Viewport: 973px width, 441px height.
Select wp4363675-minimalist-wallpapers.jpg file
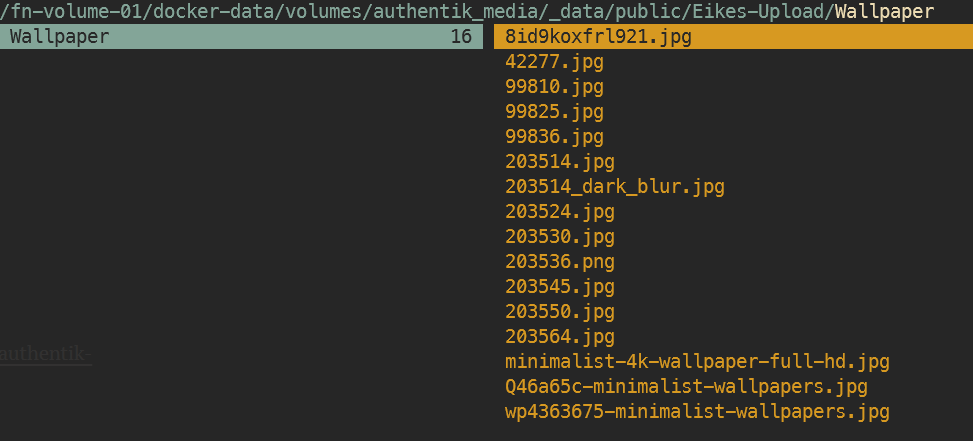click(697, 412)
